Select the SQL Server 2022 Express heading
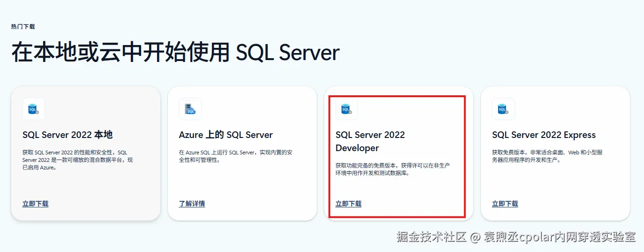This screenshot has width=644, height=252. (x=544, y=135)
